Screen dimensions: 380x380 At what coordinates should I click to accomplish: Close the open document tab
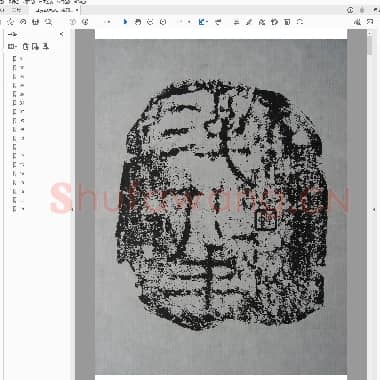pos(77,10)
